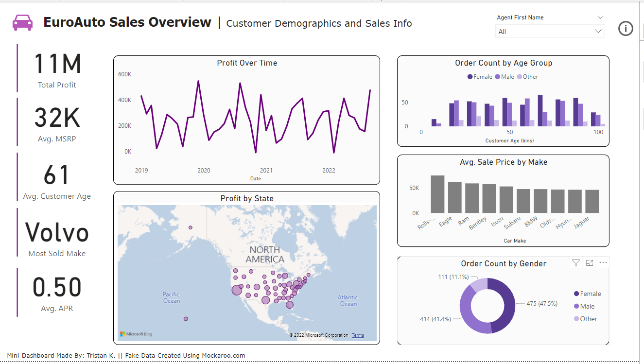Click the Hawaii bubble on the profit map
This screenshot has width=644, height=364.
[x=186, y=319]
